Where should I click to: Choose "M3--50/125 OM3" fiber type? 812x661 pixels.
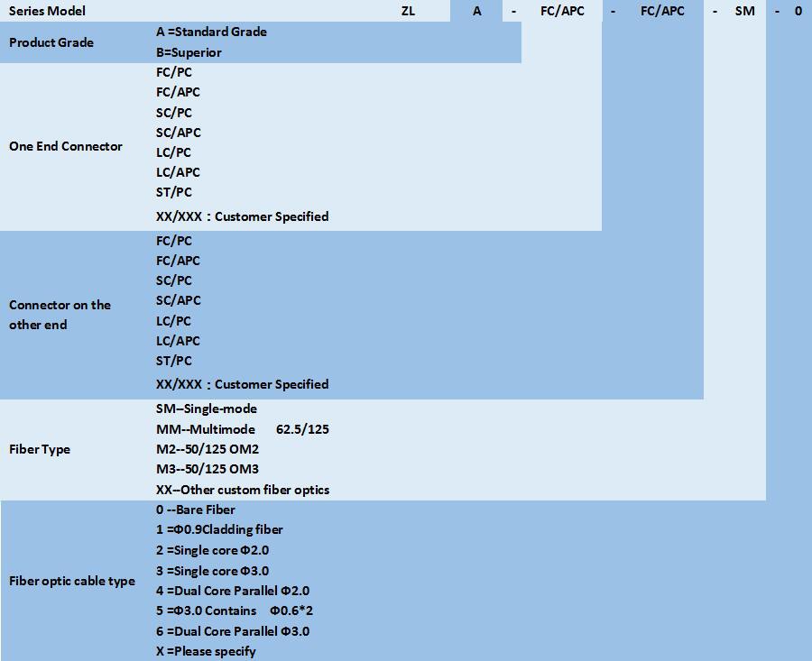[208, 469]
